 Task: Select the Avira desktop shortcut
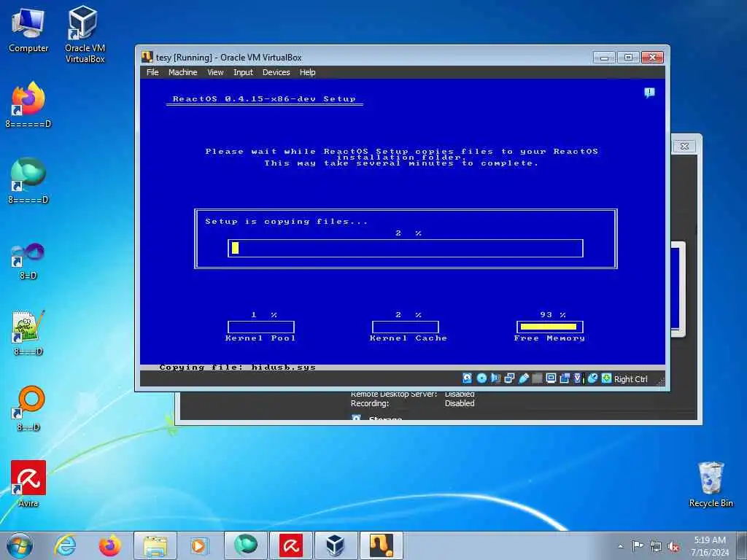tap(28, 484)
